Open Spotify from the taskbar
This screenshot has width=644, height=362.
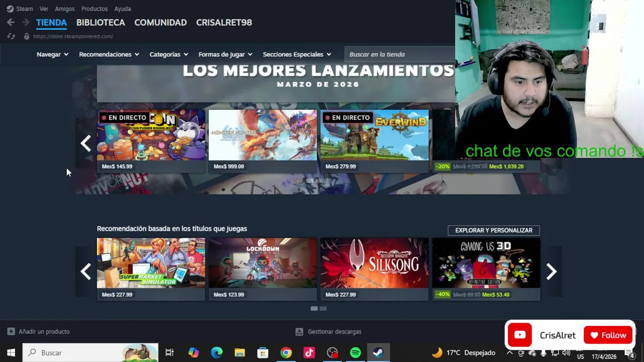[355, 352]
